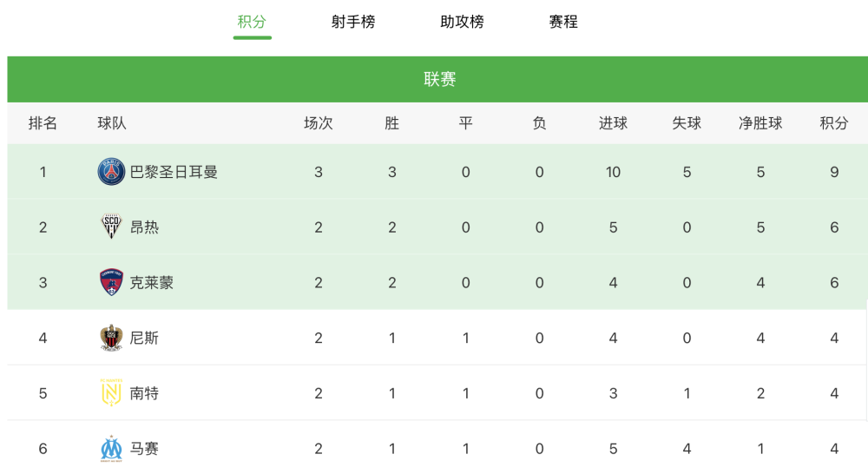Click the green 联赛 header bar

(437, 79)
